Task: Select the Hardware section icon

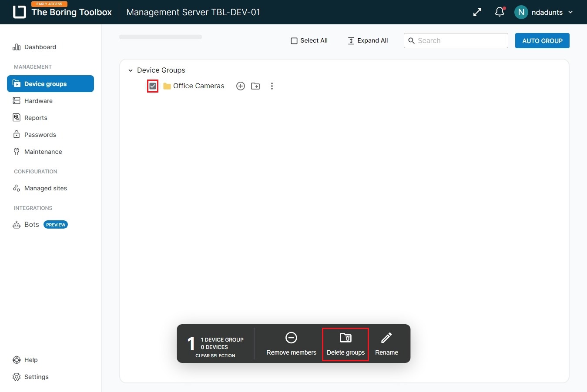Action: point(17,100)
